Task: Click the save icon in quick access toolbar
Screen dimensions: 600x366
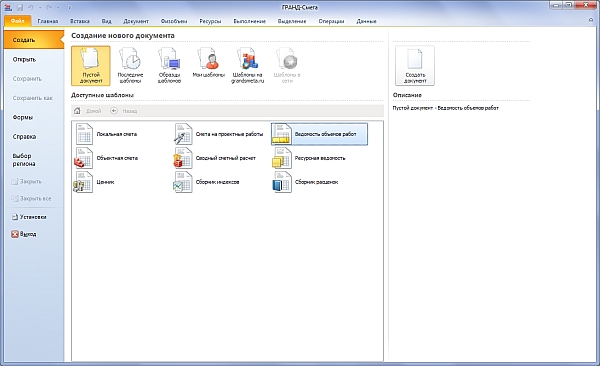Action: 20,7
